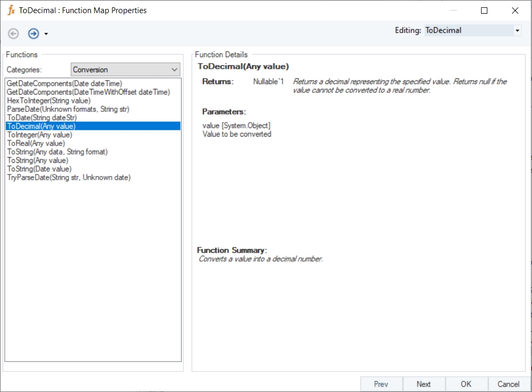This screenshot has height=392, width=532.
Task: Open the Categories Conversion combo box
Action: tap(126, 69)
